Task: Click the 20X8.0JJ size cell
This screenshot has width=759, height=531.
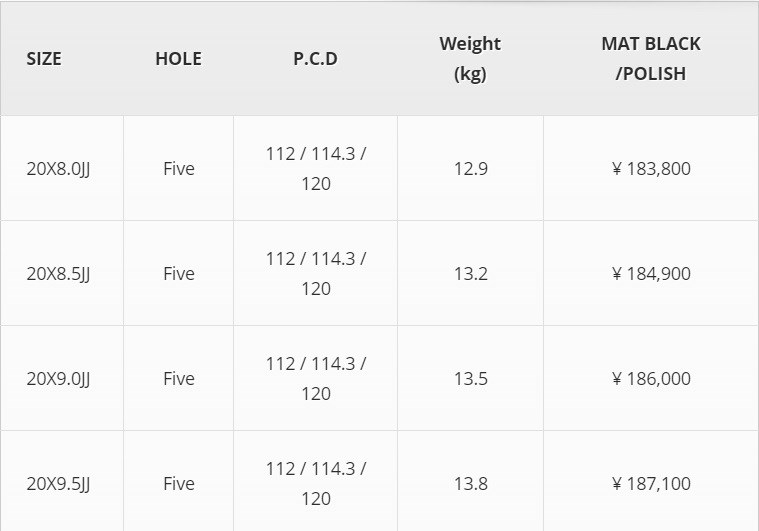Action: click(x=58, y=168)
